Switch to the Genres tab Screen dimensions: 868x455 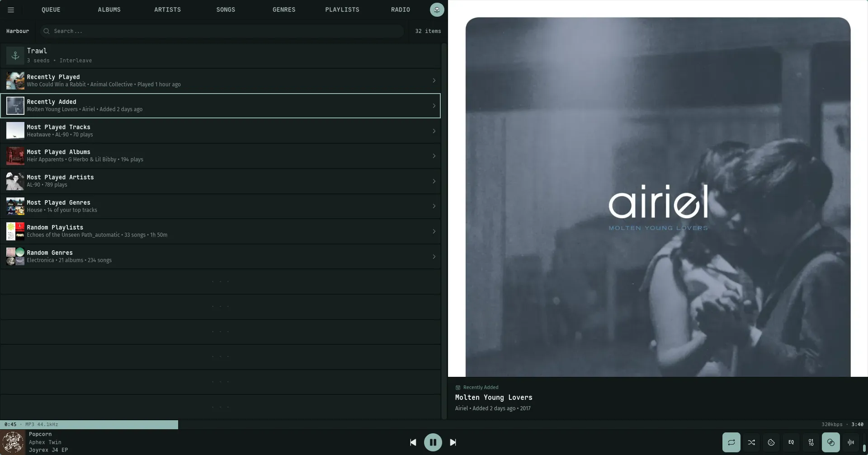[x=284, y=9]
